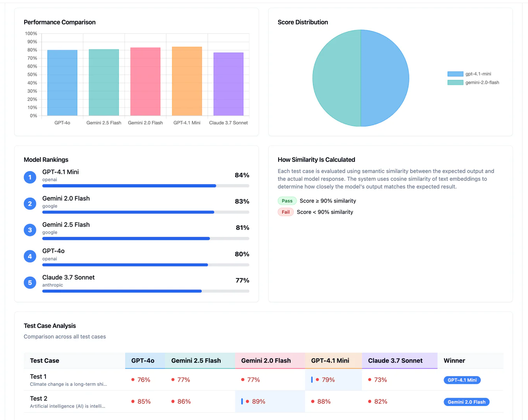Click the rank 4 badge for GPT-4o
The image size is (528, 420).
[x=30, y=257]
